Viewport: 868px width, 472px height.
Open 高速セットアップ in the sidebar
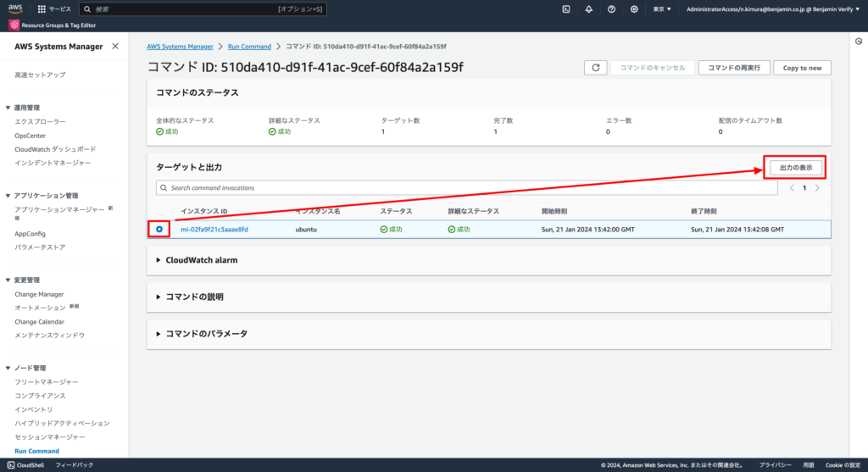40,75
